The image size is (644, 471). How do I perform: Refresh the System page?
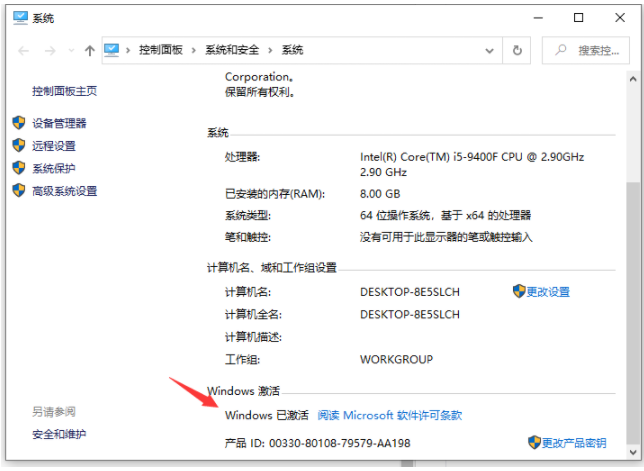pos(517,50)
